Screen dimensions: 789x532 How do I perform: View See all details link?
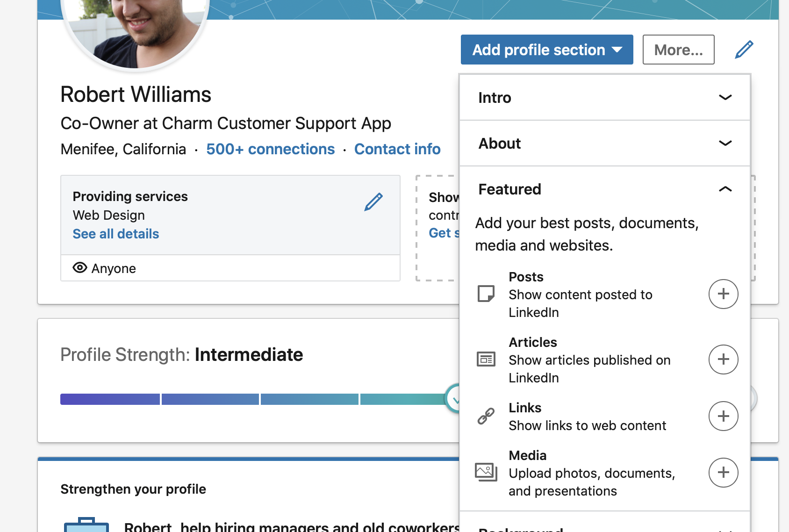click(116, 234)
